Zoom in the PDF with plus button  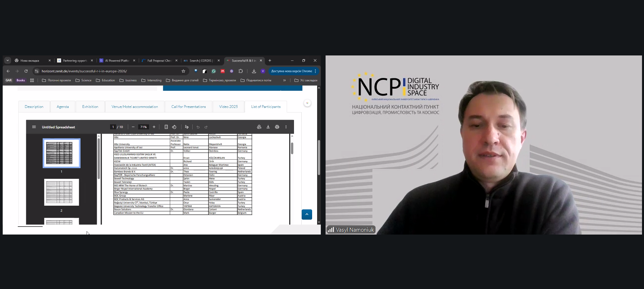click(154, 127)
